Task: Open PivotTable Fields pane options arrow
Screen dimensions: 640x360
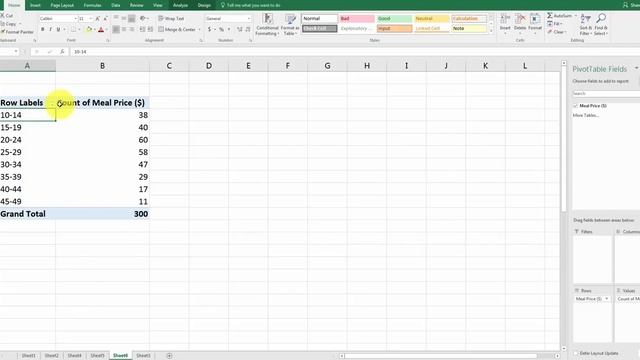Action: [x=636, y=69]
